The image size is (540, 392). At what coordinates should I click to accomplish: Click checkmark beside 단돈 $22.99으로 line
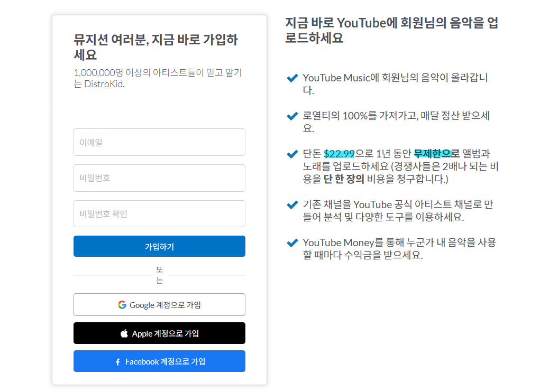coord(292,154)
